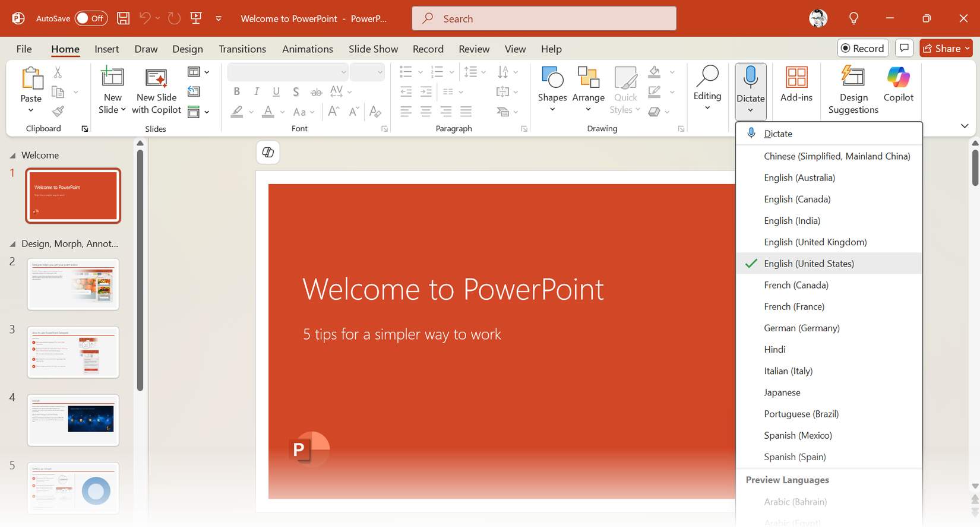Viewport: 980px width, 529px height.
Task: Switch to the Transitions tab
Action: point(242,49)
